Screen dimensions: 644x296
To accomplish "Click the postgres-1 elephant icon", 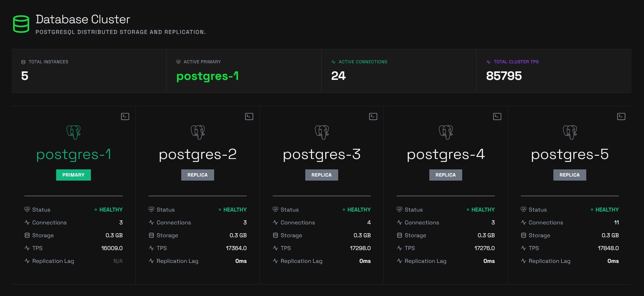I will pos(74,132).
